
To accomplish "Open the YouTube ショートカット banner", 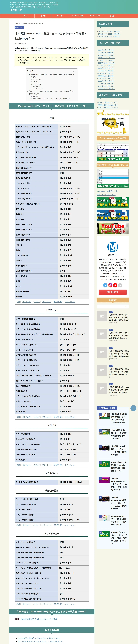I will pos(113,229).
